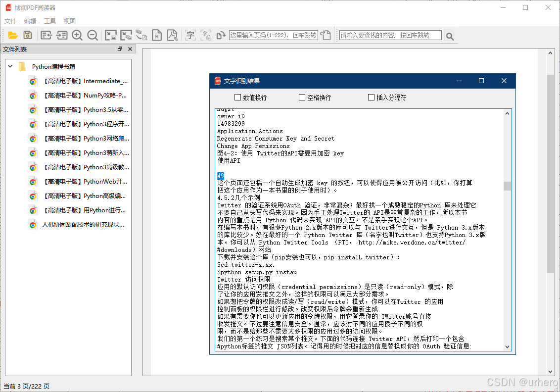The width and height of the screenshot is (560, 392).
Task: Click the highlighted 49 in OCR text
Action: (x=220, y=175)
